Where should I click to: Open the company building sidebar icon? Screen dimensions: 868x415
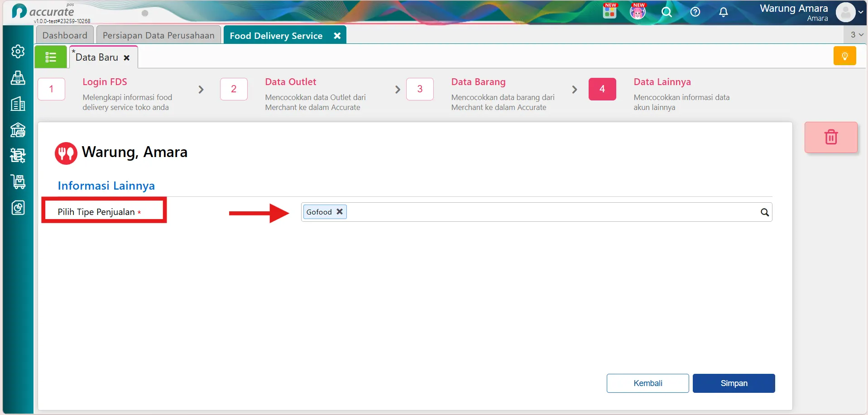point(18,104)
